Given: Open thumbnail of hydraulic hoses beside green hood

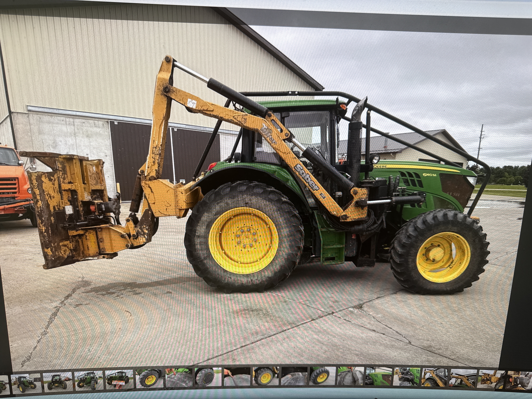Looking at the screenshot, I should click(x=407, y=377).
